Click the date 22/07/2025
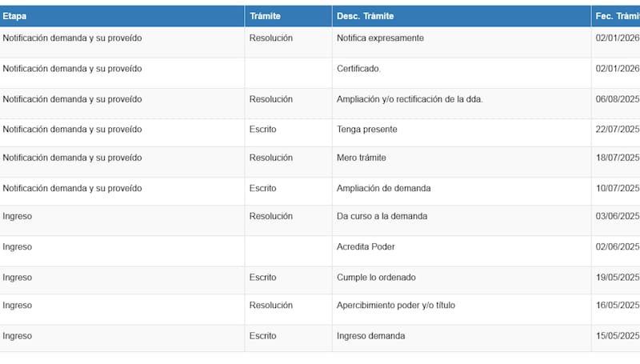The width and height of the screenshot is (640, 364). click(x=618, y=130)
